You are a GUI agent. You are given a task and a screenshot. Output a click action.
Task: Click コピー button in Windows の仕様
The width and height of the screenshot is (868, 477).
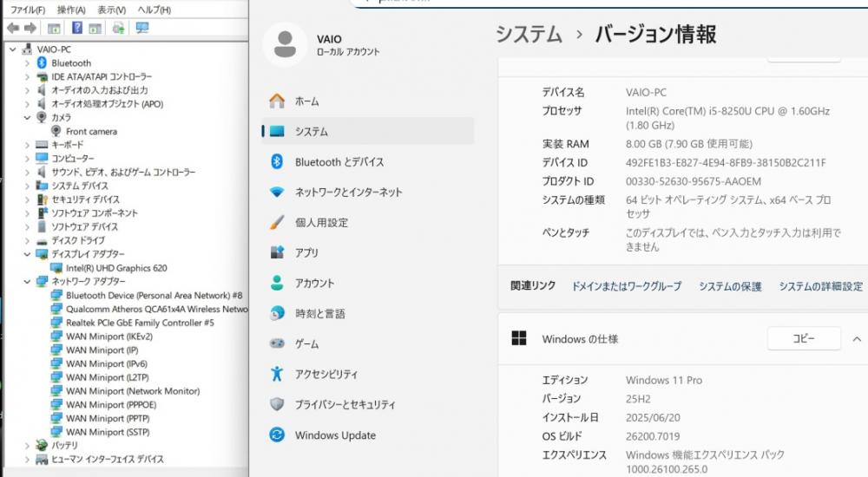pyautogui.click(x=804, y=338)
